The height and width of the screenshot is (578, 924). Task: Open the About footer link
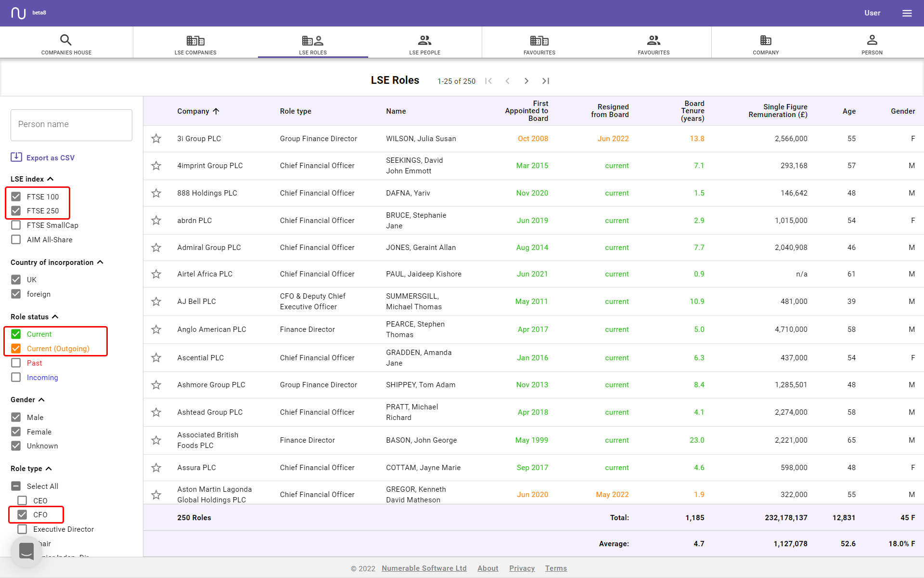pyautogui.click(x=488, y=568)
